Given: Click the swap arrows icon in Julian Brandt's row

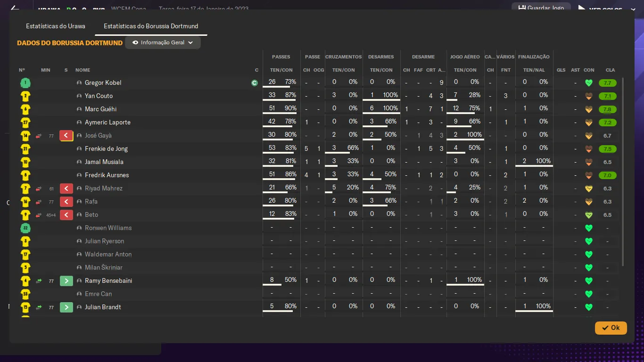Looking at the screenshot, I should coord(39,307).
